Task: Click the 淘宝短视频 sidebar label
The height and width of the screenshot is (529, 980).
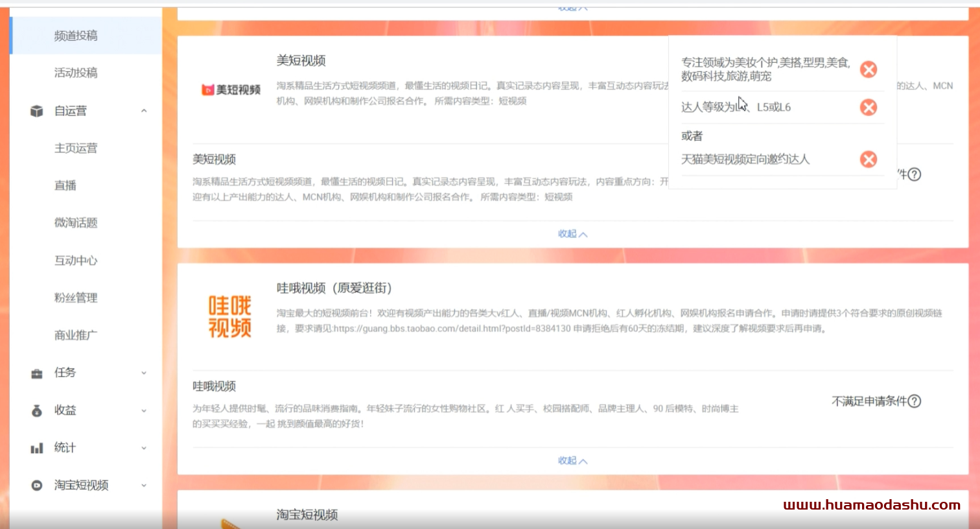Action: (81, 485)
